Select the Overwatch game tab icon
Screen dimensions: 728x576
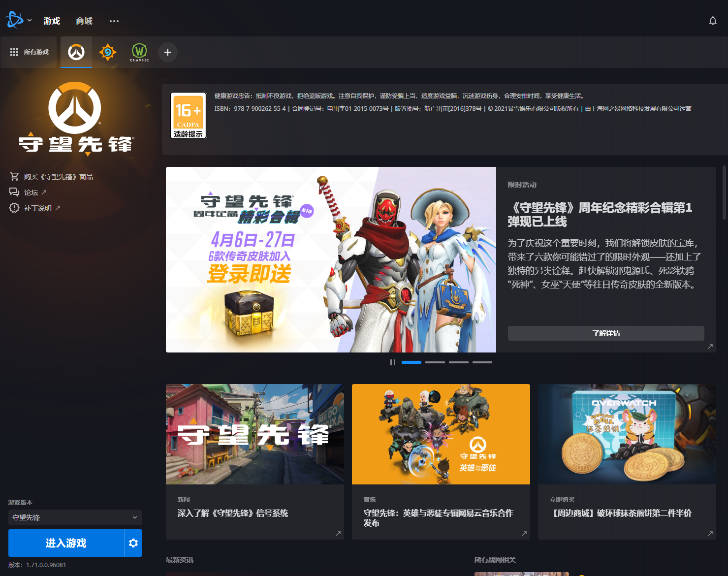pos(76,52)
